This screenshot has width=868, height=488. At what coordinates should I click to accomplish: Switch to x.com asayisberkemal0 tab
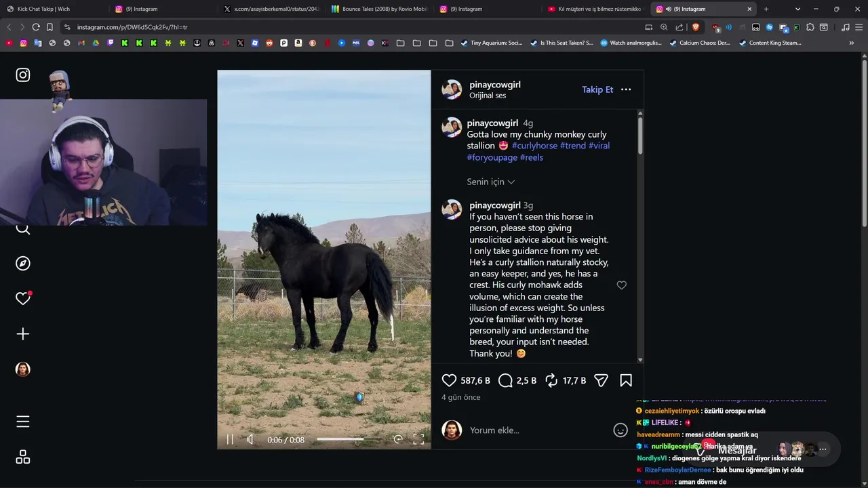coord(271,9)
